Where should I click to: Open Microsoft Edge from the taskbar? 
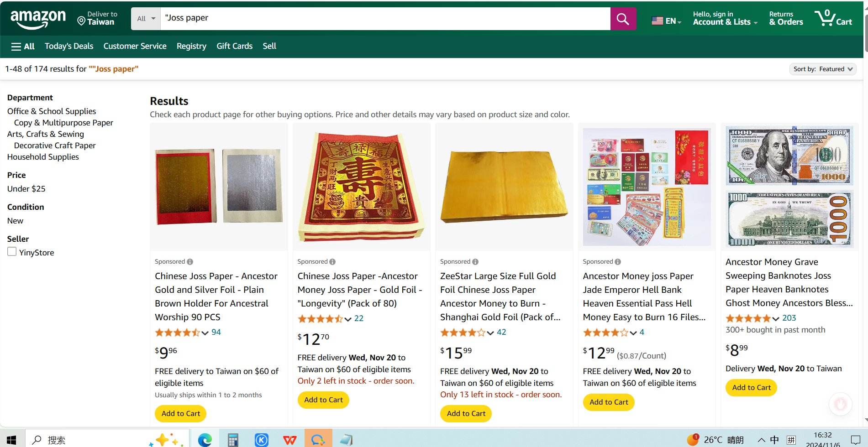[205, 440]
